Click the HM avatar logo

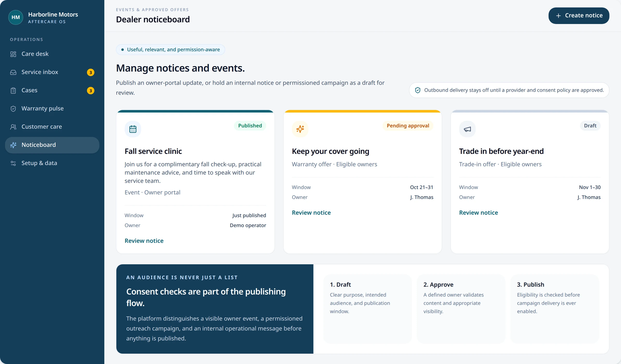tap(16, 17)
